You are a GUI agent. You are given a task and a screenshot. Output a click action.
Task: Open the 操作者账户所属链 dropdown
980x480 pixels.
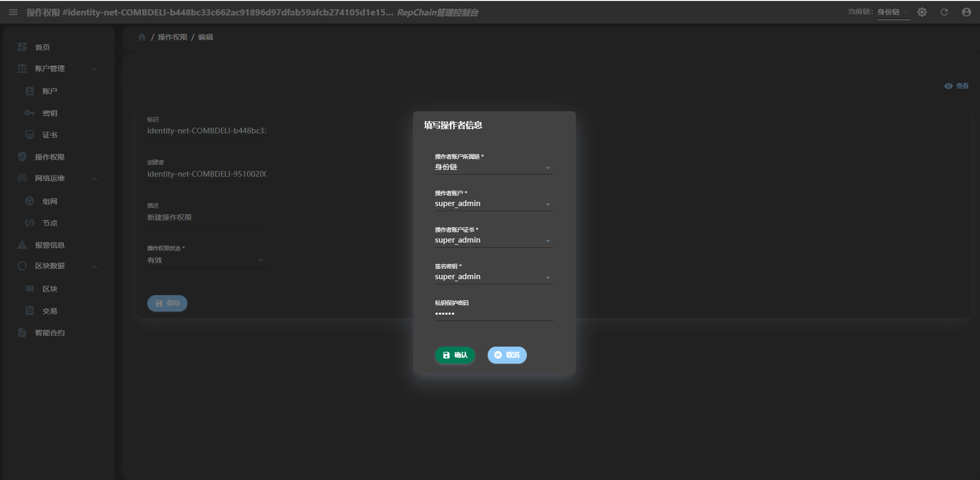tap(494, 167)
